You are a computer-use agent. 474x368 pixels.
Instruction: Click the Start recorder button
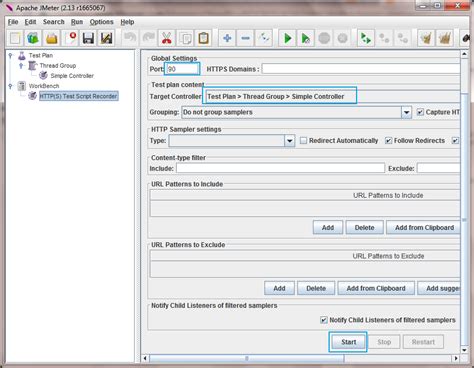point(348,342)
